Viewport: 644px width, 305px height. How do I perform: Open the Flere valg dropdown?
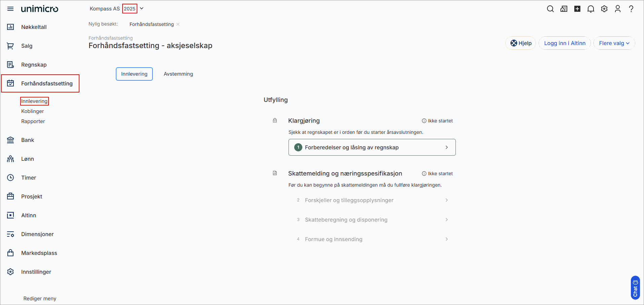[x=614, y=43]
